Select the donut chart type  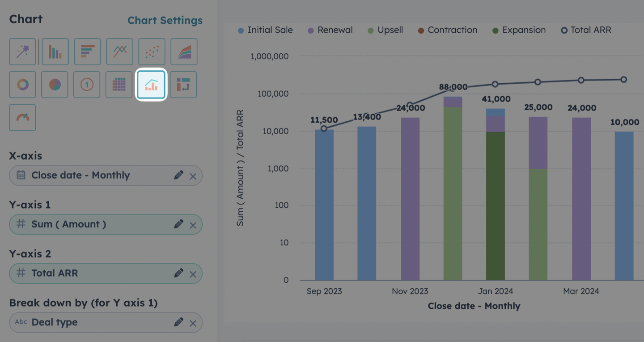(x=22, y=84)
